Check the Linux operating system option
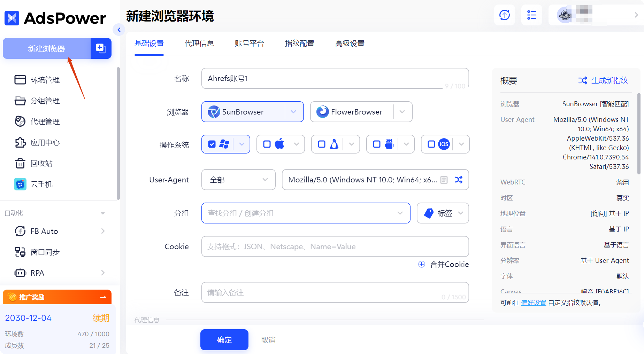644x354 pixels. (321, 144)
